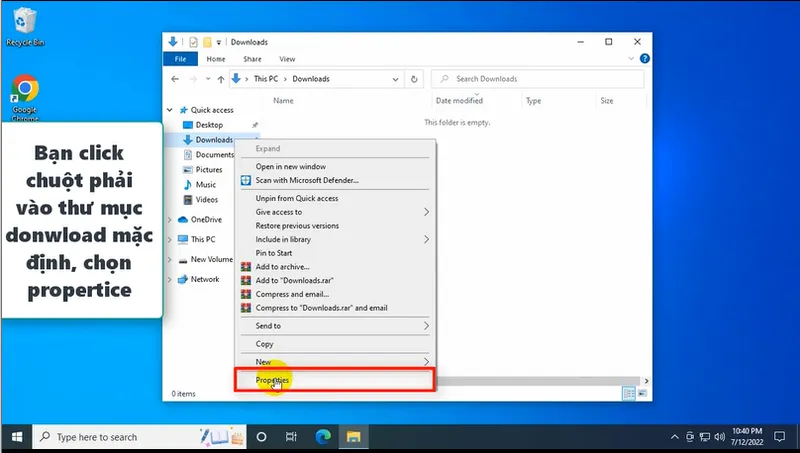Image resolution: width=800 pixels, height=453 pixels.
Task: Refresh the Downloads folder
Action: coord(414,79)
